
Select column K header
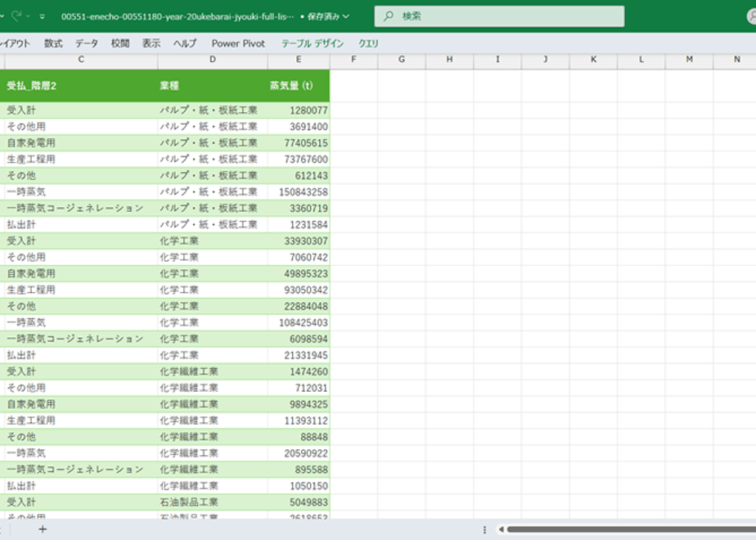[x=593, y=59]
